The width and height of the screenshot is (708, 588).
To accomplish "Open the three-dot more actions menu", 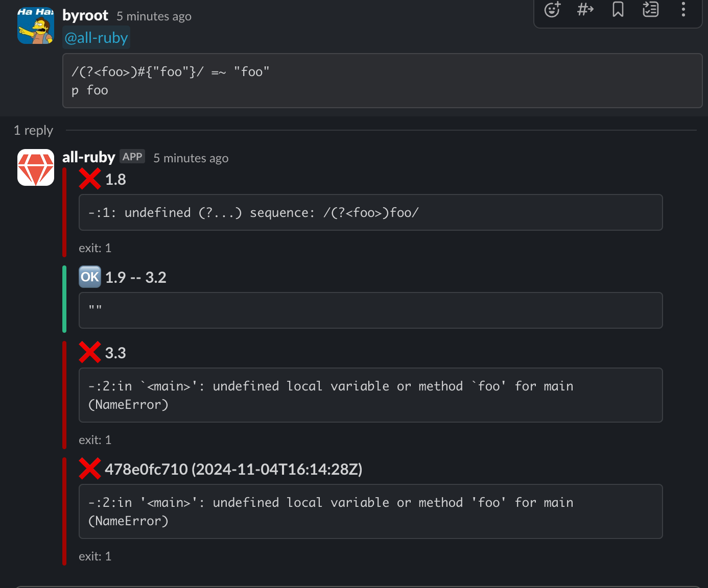I will 683,9.
